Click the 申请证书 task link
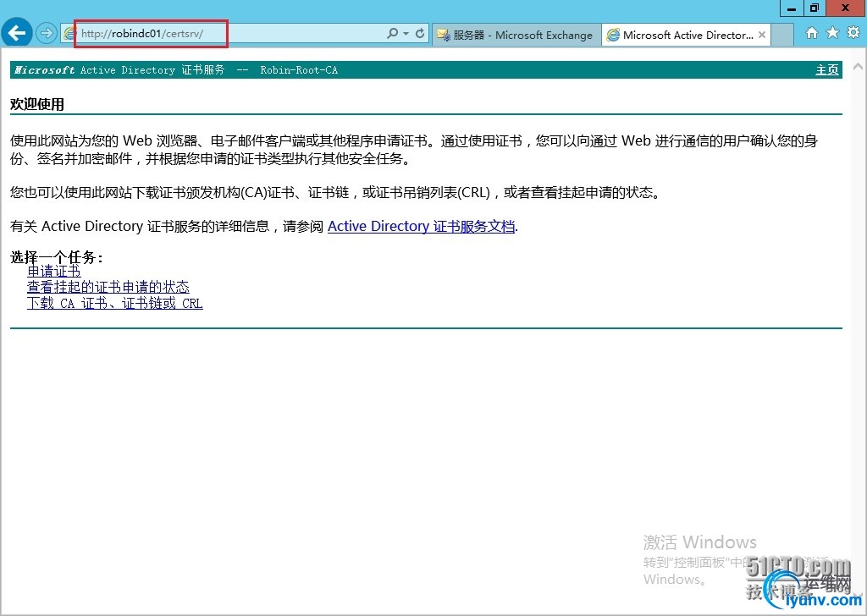 (54, 272)
